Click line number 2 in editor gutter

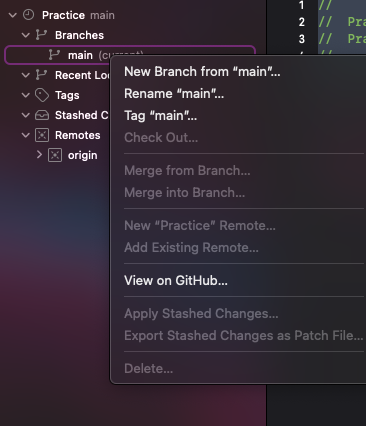(302, 22)
